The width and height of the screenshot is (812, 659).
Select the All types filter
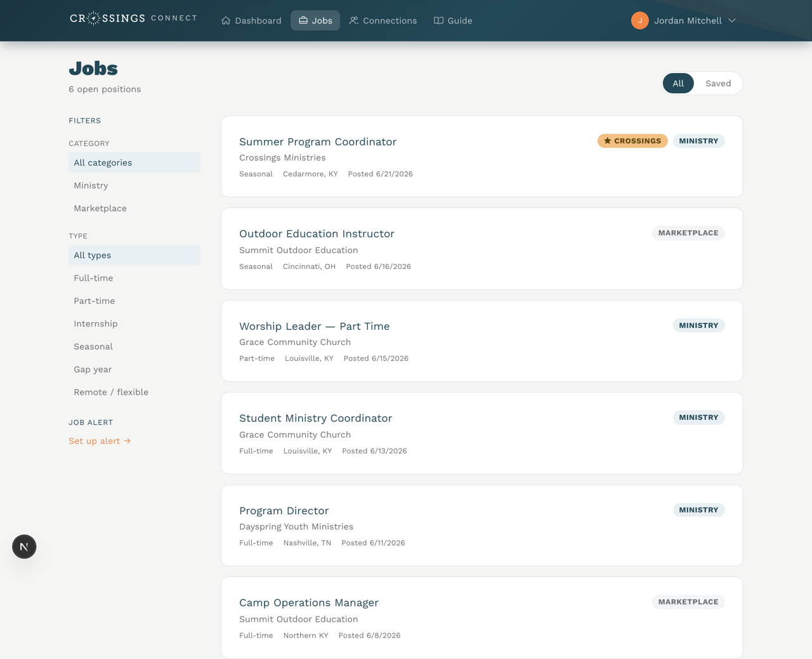pos(134,255)
